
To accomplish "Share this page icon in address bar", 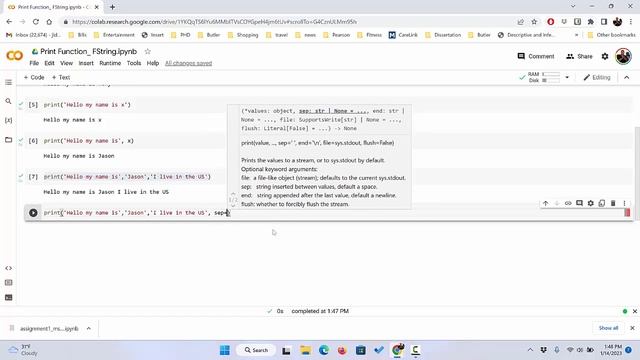I will 520,22.
